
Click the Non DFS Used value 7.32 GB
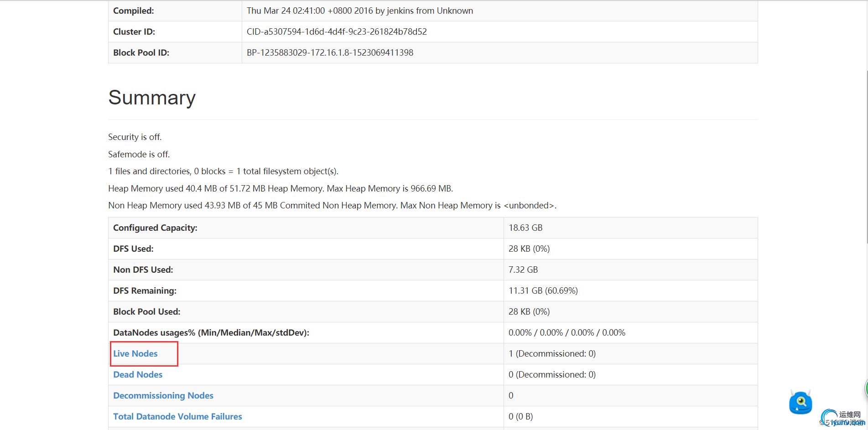(x=523, y=269)
